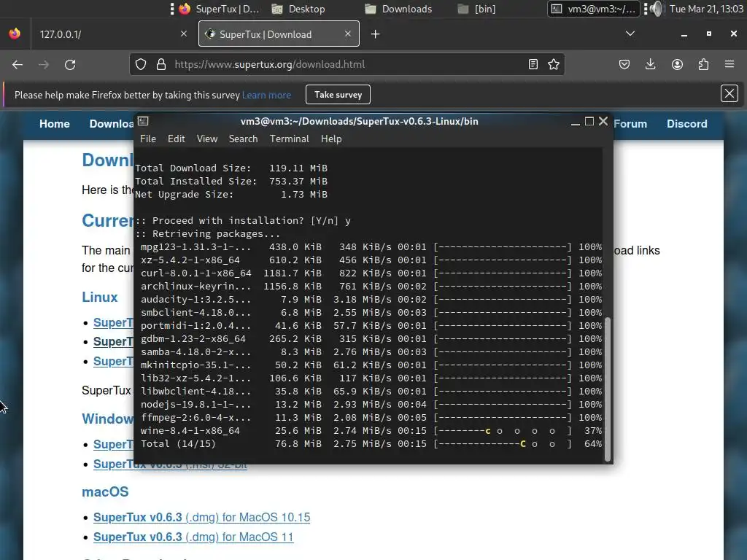This screenshot has height=560, width=747.
Task: Click the Take survey button
Action: point(338,95)
